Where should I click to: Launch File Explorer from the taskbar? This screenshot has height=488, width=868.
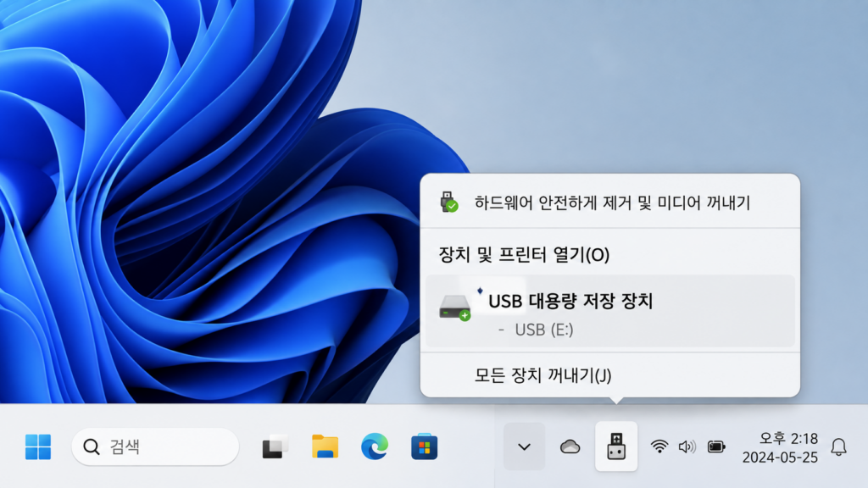pyautogui.click(x=325, y=446)
